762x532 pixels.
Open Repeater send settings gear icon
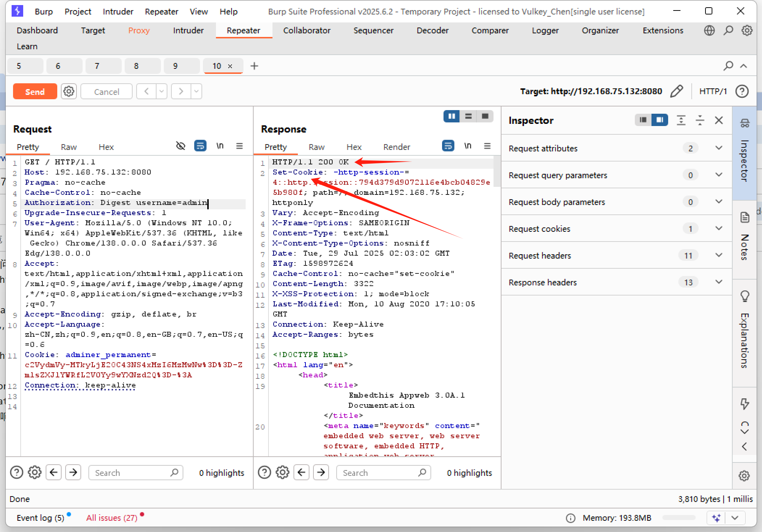click(x=69, y=92)
